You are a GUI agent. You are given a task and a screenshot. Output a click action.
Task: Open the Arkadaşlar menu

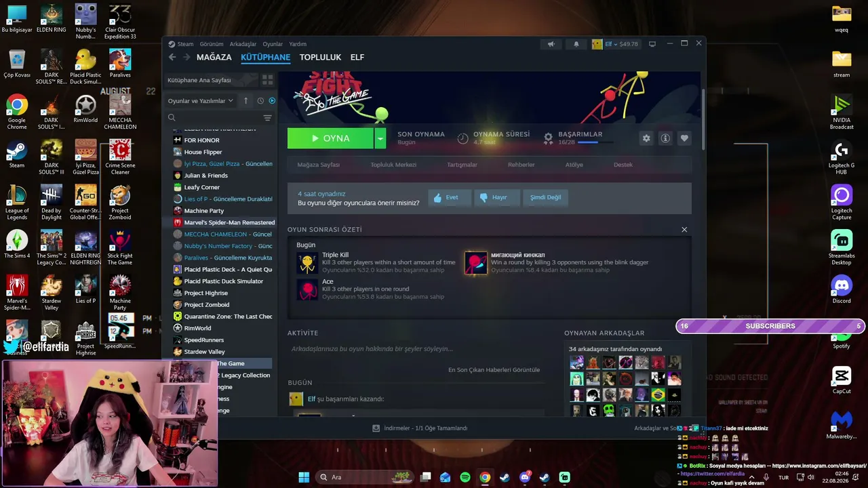pos(243,44)
